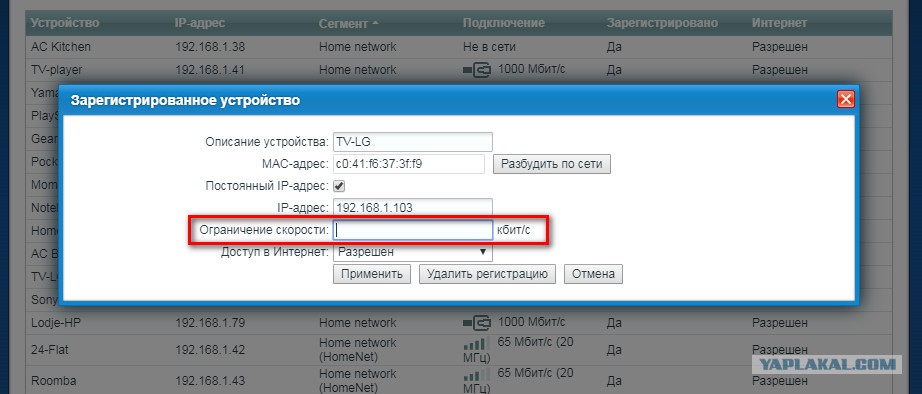
Task: Click Удалить регистрацию button
Action: 487,274
